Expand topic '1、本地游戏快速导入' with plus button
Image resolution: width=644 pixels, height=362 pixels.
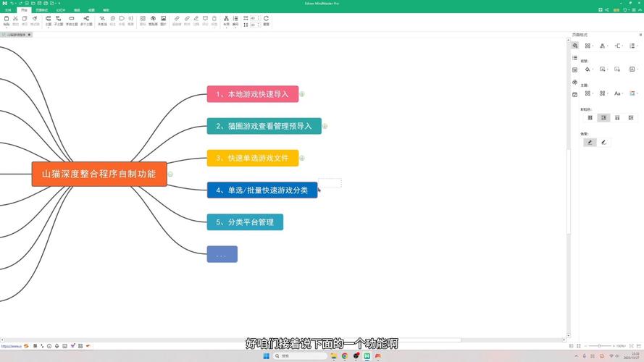click(x=302, y=94)
